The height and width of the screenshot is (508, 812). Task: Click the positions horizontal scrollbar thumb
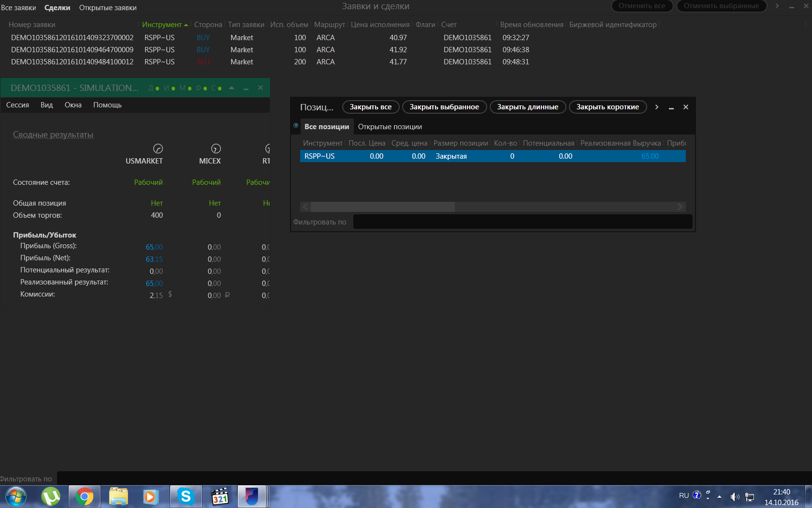[383, 207]
